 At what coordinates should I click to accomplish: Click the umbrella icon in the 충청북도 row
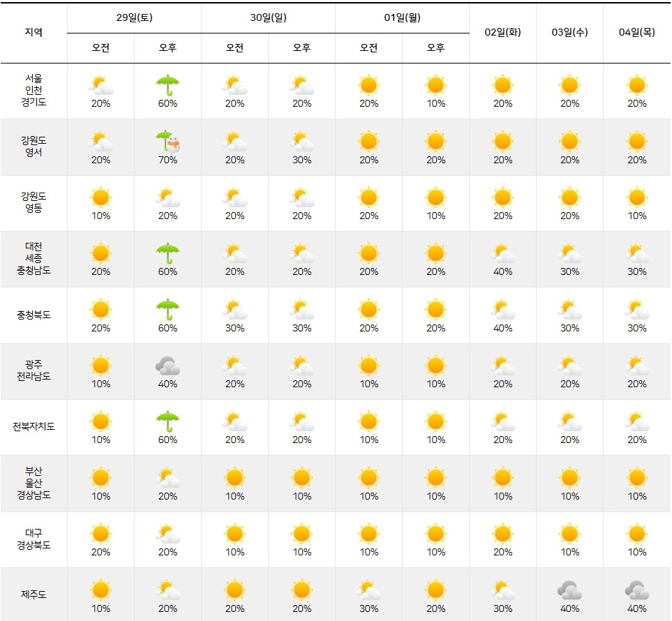click(x=167, y=309)
